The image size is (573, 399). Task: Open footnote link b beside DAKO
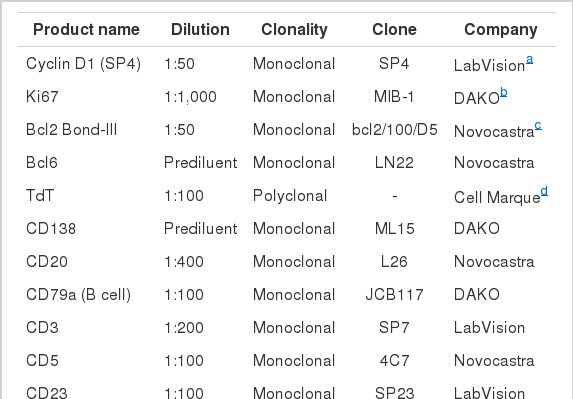pyautogui.click(x=504, y=92)
